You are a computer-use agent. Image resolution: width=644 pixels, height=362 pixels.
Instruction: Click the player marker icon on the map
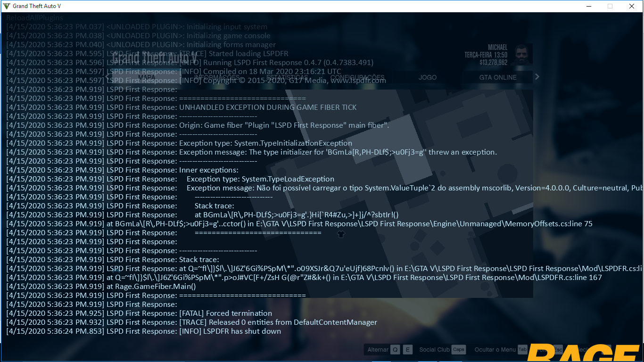pos(341,234)
